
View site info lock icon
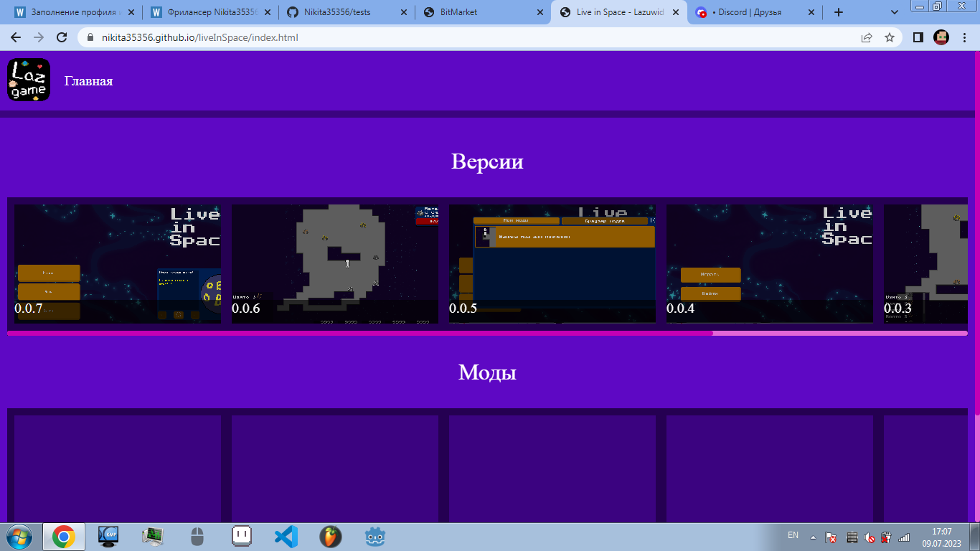point(90,37)
